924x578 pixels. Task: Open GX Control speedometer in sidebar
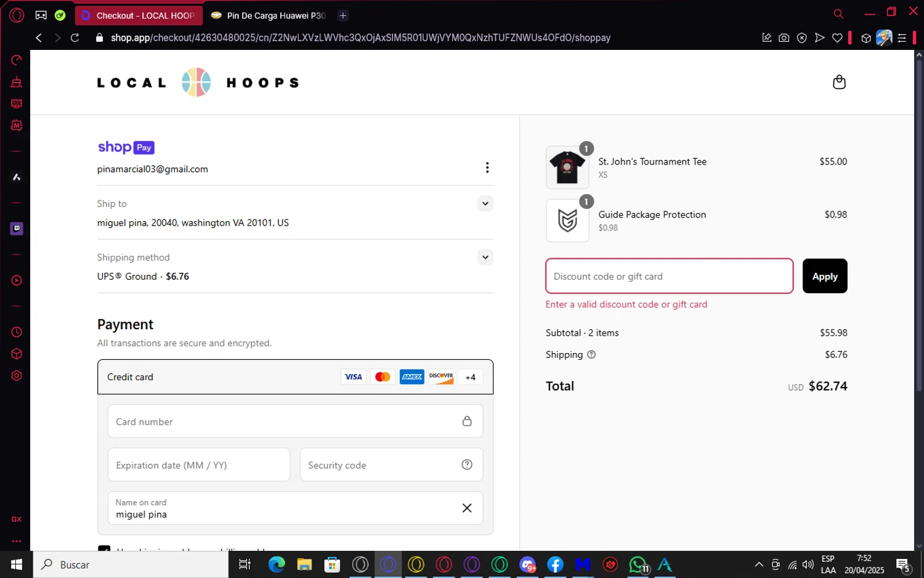[x=17, y=60]
